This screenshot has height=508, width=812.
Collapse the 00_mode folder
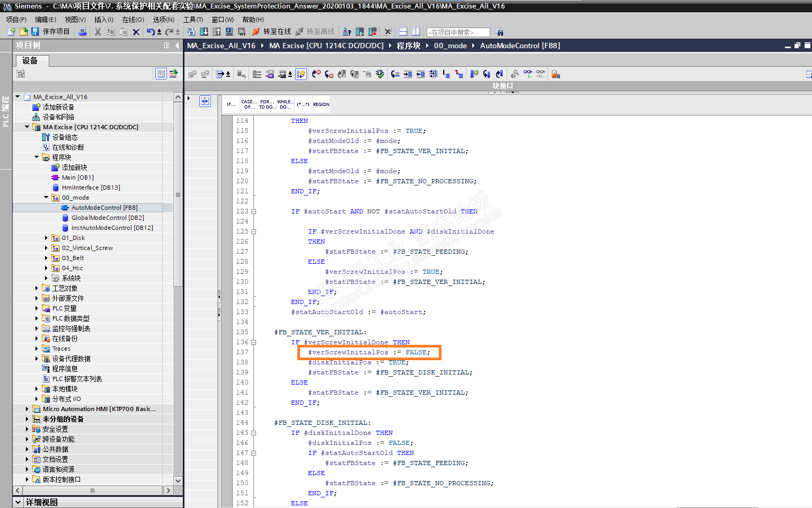[x=46, y=198]
